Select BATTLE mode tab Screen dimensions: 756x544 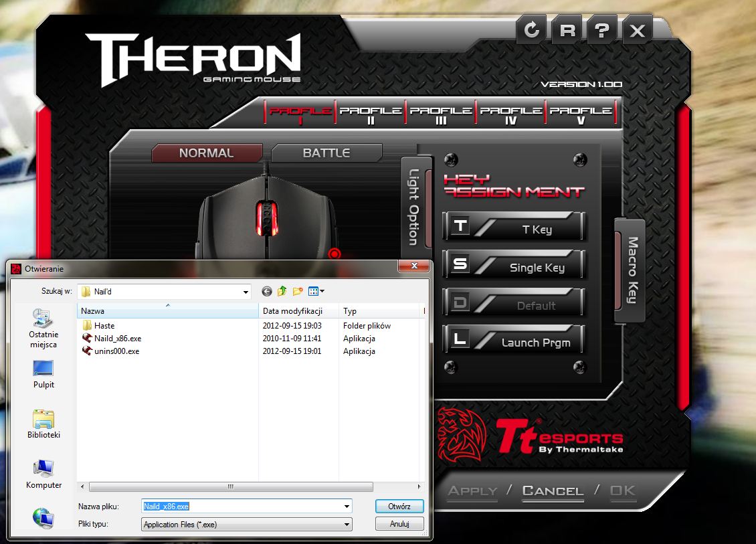coord(326,153)
